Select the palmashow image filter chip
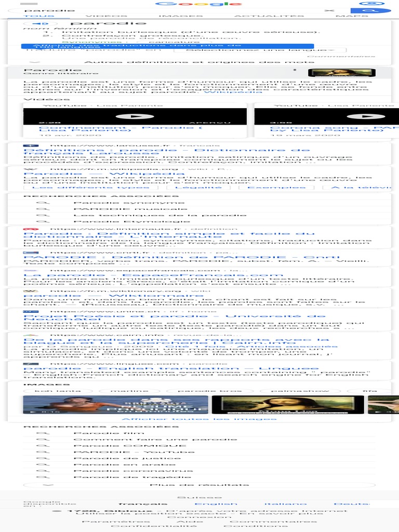Image resolution: width=399 pixels, height=532 pixels. [300, 391]
